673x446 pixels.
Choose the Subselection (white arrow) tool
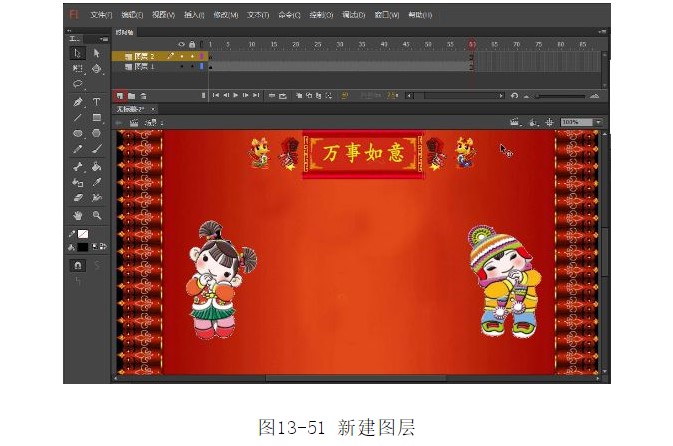click(97, 52)
